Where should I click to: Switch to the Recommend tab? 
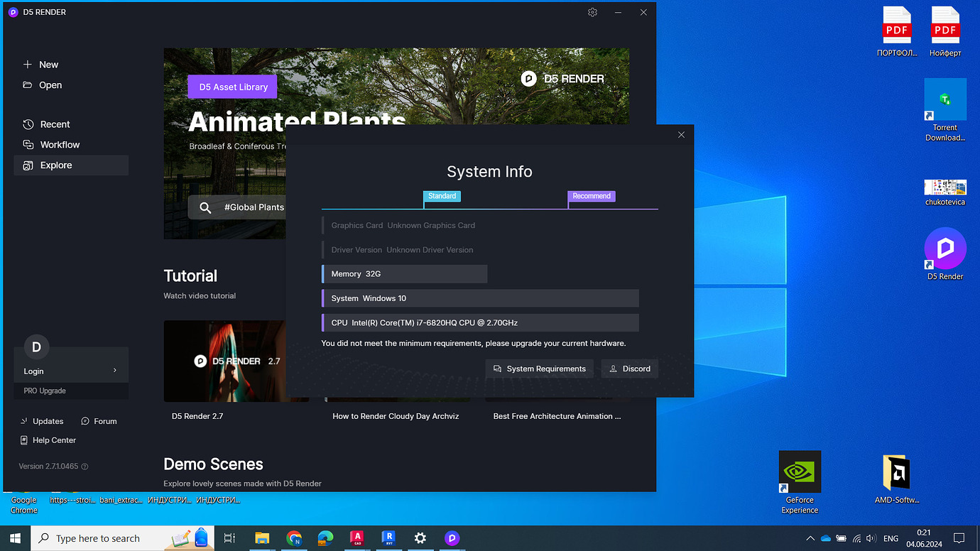pos(591,195)
